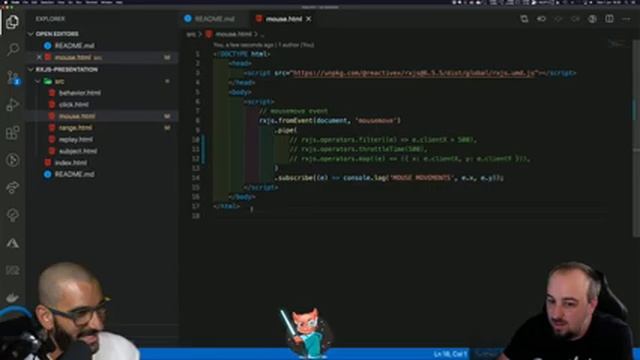This screenshot has height=360, width=640.
Task: Open the Source Control view with its badge
Action: pyautogui.click(x=13, y=77)
